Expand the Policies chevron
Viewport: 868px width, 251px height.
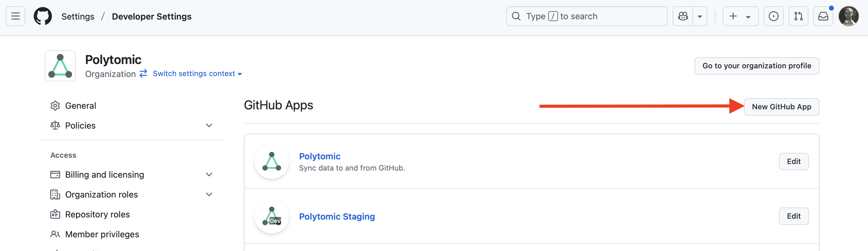tap(209, 125)
